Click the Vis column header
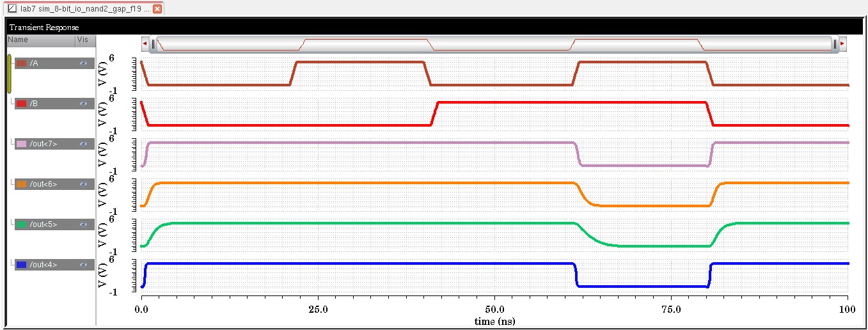Image resolution: width=868 pixels, height=330 pixels. [x=84, y=40]
